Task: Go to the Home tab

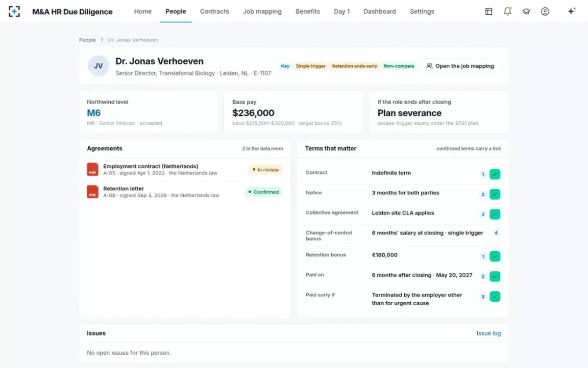Action: coord(143,11)
